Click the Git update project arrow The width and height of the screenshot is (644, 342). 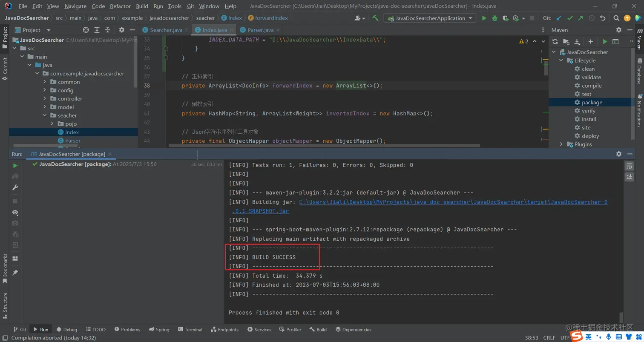(x=559, y=18)
